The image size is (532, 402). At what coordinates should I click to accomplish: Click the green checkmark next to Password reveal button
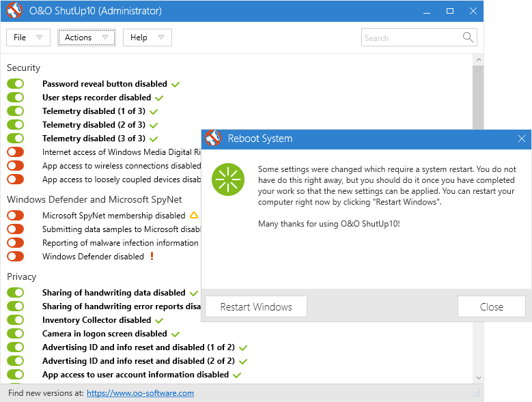(x=176, y=84)
